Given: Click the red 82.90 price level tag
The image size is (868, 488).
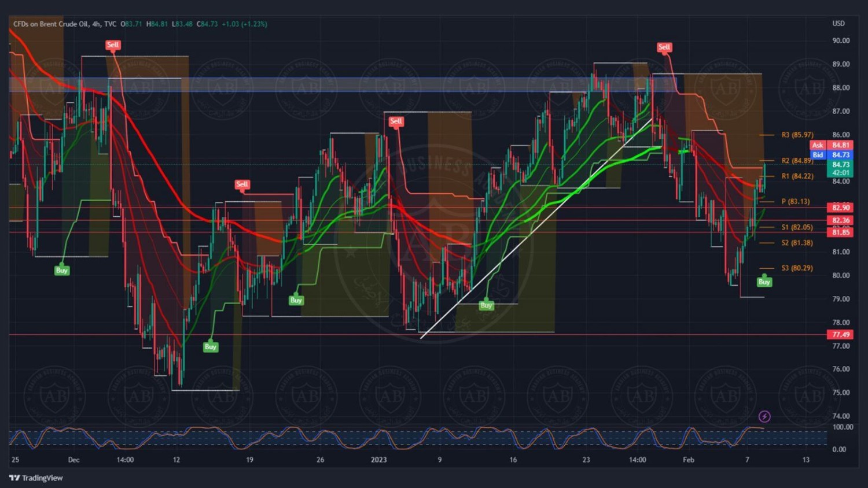Looking at the screenshot, I should 840,208.
